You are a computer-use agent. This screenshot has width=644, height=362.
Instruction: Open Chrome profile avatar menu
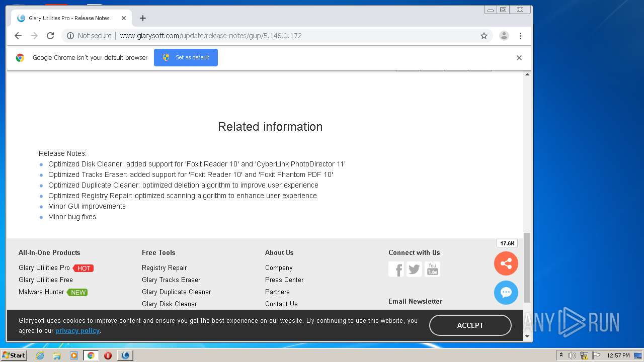(504, 36)
